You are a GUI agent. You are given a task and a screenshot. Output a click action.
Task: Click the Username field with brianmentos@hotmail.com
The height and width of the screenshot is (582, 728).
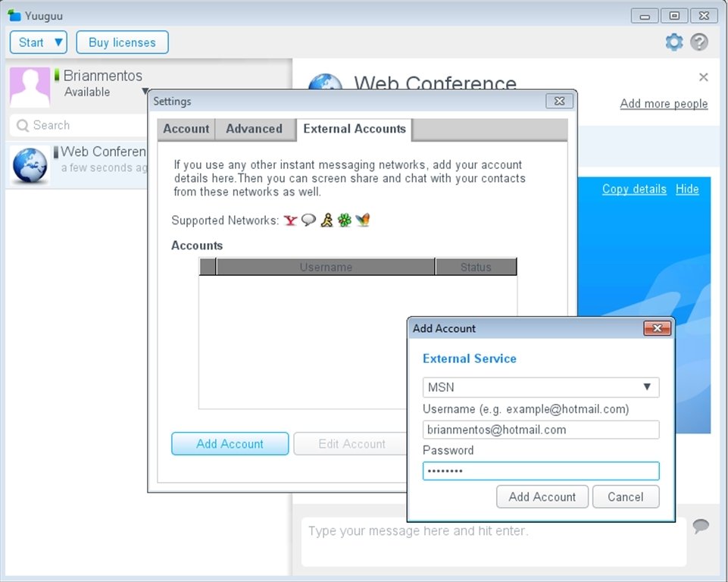[x=540, y=430]
